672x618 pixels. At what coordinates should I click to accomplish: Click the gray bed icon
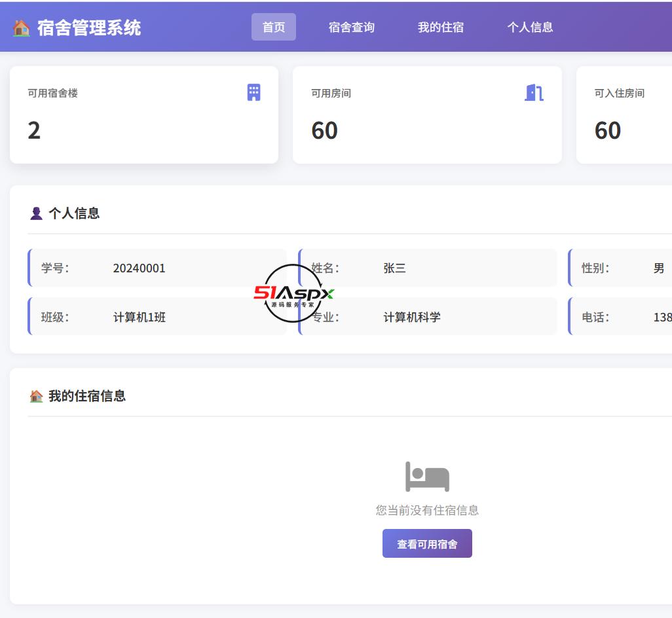tap(427, 476)
